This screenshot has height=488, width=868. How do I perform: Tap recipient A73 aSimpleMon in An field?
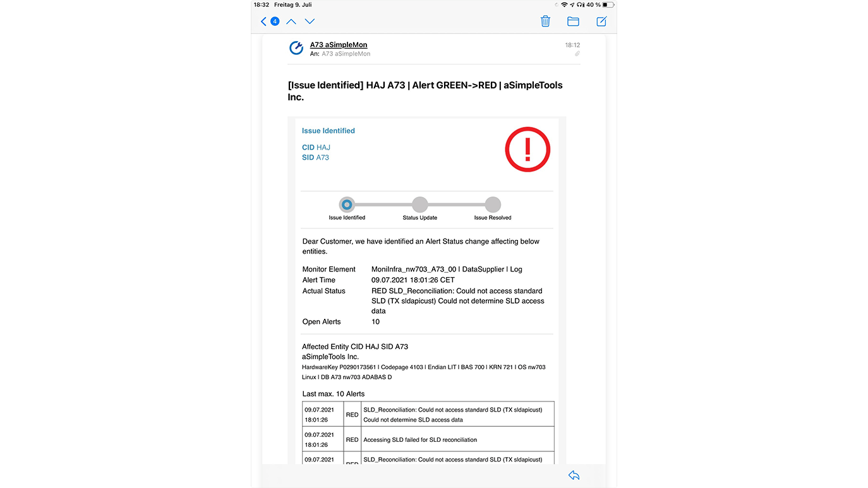346,54
